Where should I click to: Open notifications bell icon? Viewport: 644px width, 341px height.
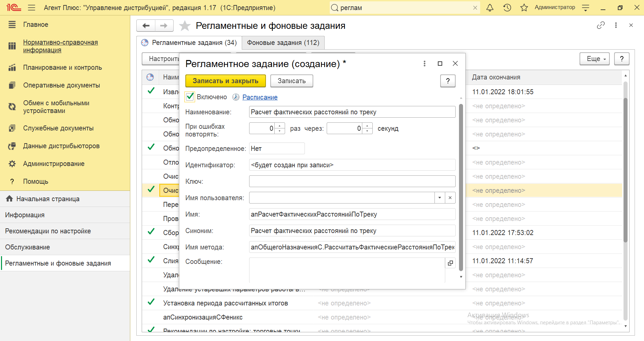coord(490,7)
